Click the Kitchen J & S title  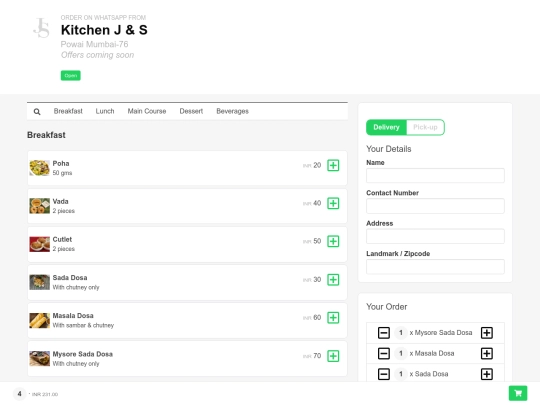(x=104, y=30)
